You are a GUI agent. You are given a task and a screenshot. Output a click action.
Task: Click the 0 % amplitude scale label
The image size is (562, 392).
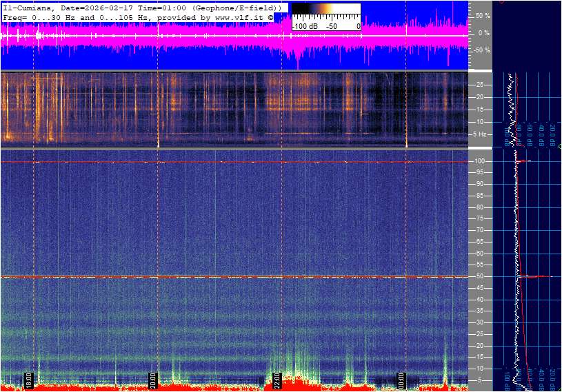click(x=484, y=32)
